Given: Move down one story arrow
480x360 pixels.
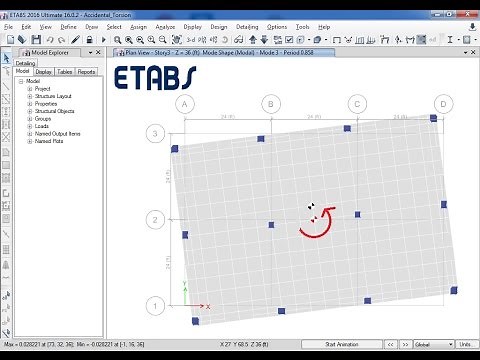Looking at the screenshot, I should (x=264, y=40).
